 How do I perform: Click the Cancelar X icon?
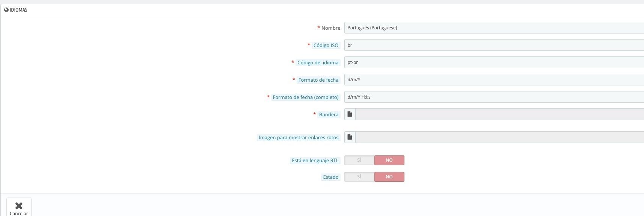point(19,205)
